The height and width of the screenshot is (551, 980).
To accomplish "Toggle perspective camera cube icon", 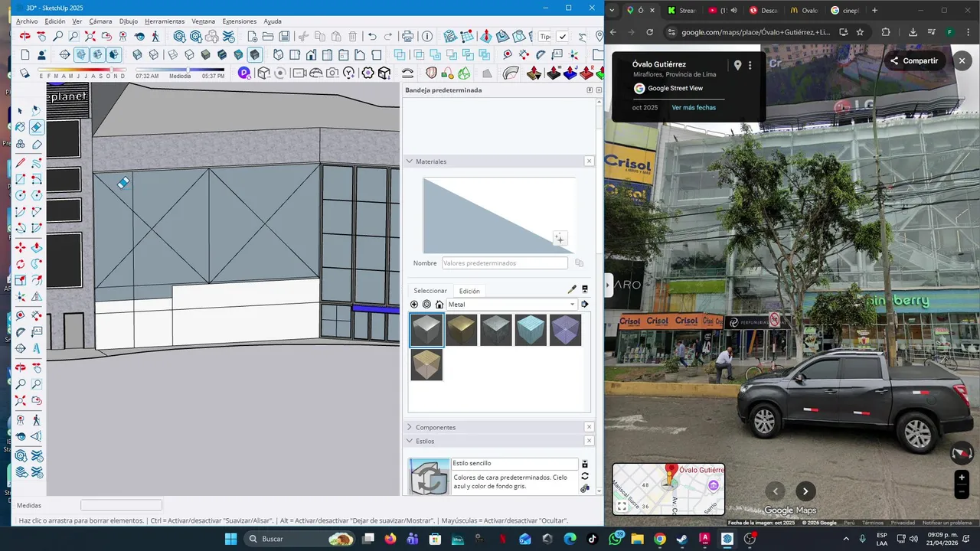I will [264, 73].
